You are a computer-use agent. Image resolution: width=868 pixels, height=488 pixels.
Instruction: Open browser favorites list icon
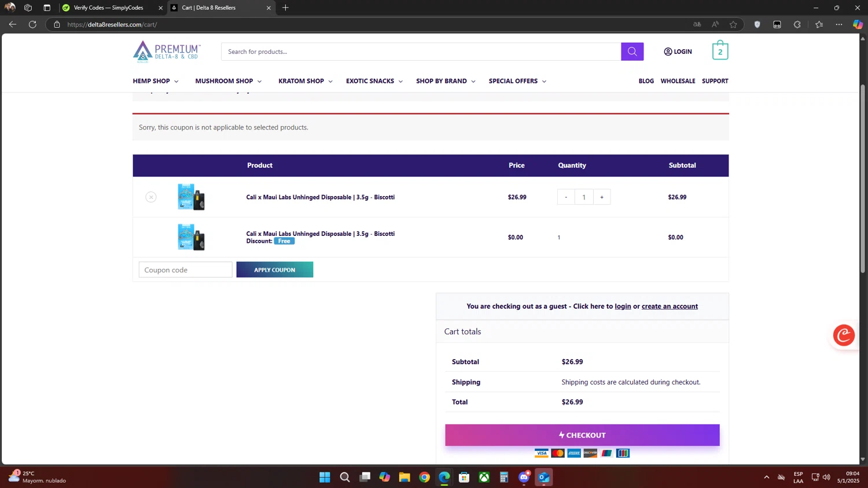pyautogui.click(x=819, y=24)
